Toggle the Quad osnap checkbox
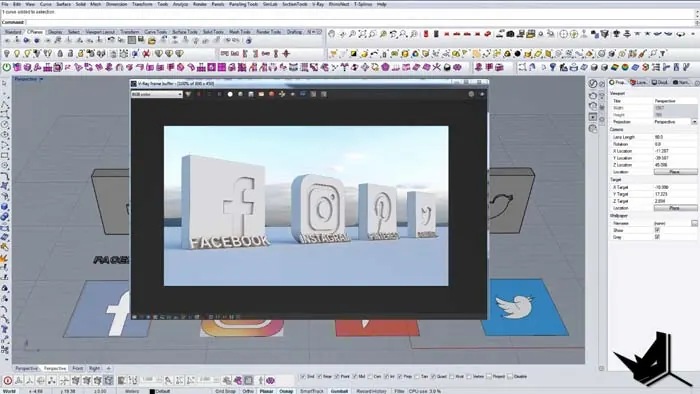 point(433,377)
